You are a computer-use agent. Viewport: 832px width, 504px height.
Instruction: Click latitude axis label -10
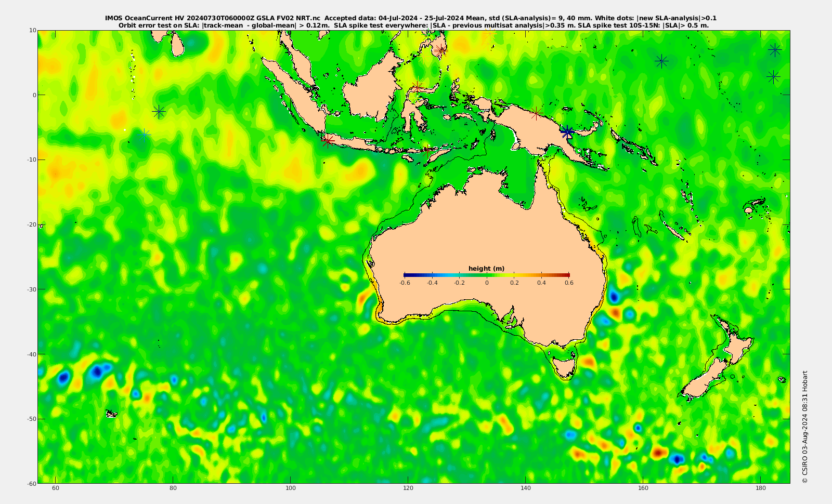(x=31, y=160)
